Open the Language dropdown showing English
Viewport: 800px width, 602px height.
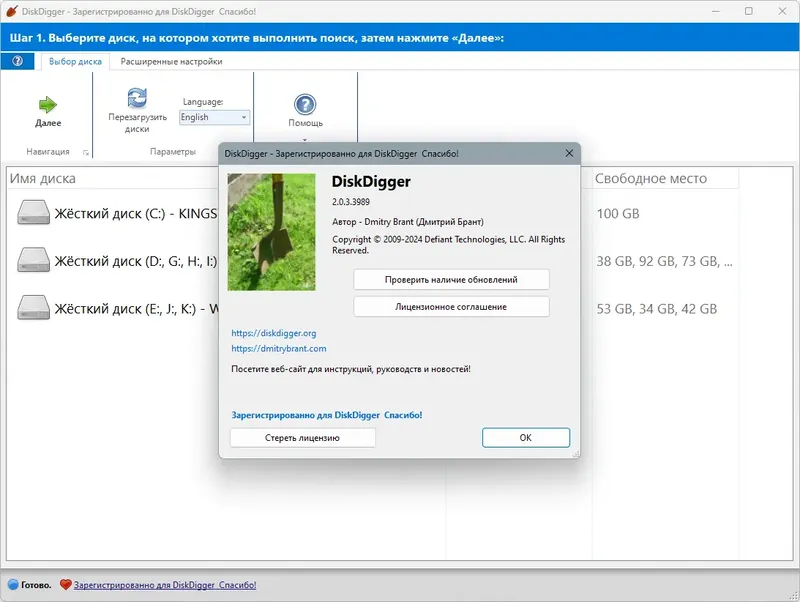pyautogui.click(x=214, y=117)
